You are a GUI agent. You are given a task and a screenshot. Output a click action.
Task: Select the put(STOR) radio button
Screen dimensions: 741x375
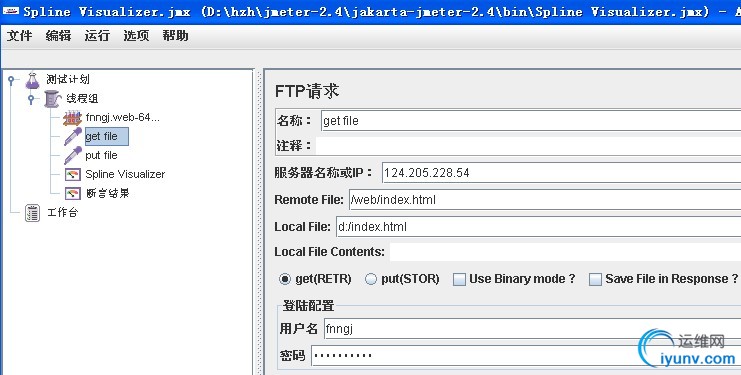pos(370,279)
